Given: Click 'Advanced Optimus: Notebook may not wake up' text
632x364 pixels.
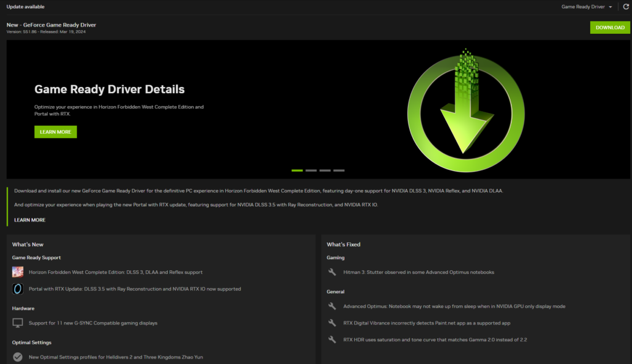Looking at the screenshot, I should coord(454,307).
